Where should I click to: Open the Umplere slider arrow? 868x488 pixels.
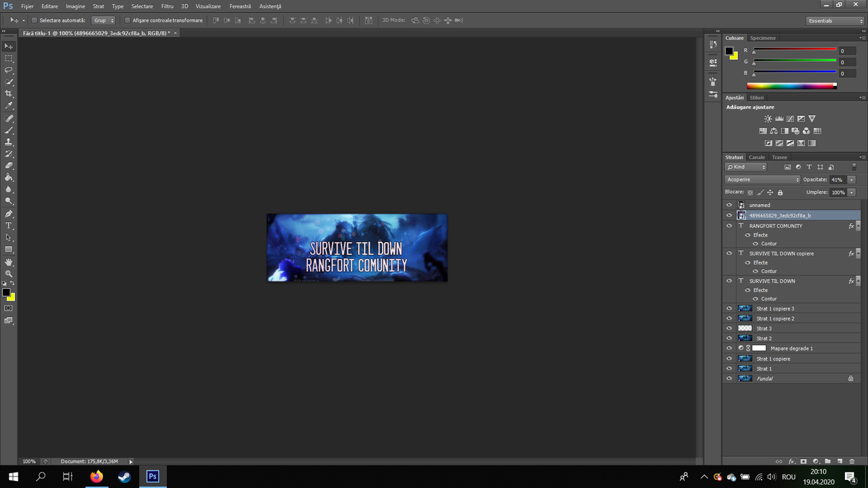click(852, 192)
